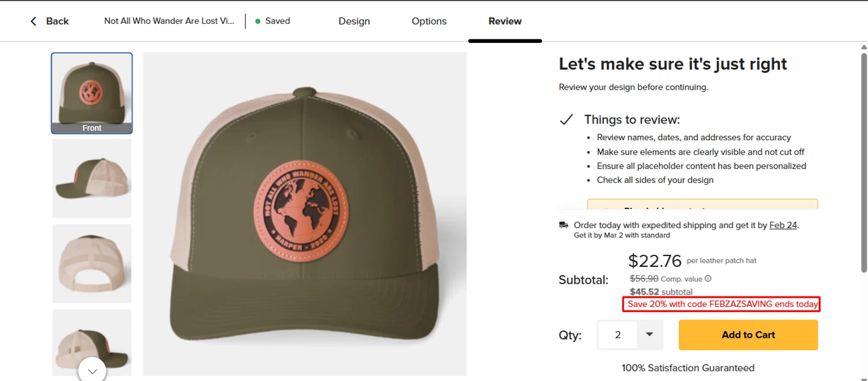Expand the Qty dropdown arrow
This screenshot has width=868, height=381.
[x=649, y=335]
